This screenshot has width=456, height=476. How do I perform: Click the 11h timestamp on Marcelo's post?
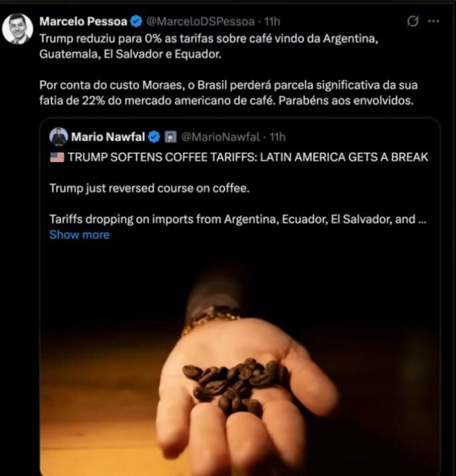click(x=272, y=21)
